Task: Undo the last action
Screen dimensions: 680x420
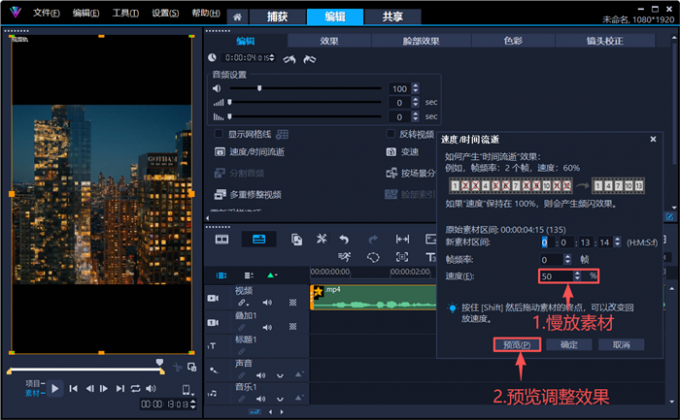Action: click(344, 239)
